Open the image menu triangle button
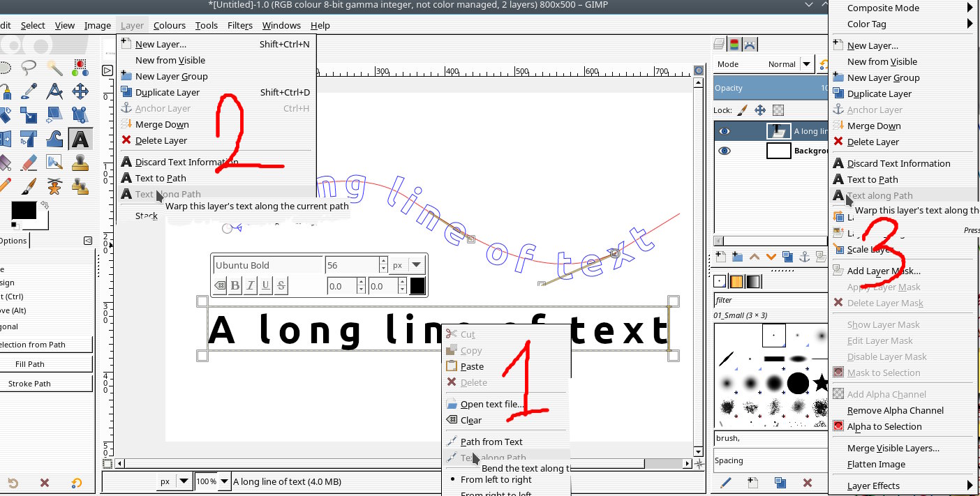The height and width of the screenshot is (496, 980). click(x=107, y=70)
